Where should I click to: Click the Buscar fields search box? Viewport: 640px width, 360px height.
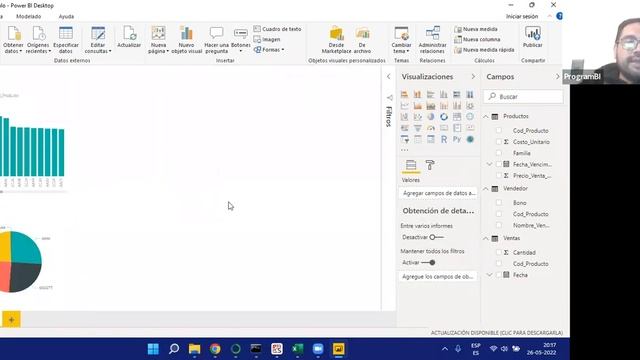click(x=523, y=97)
